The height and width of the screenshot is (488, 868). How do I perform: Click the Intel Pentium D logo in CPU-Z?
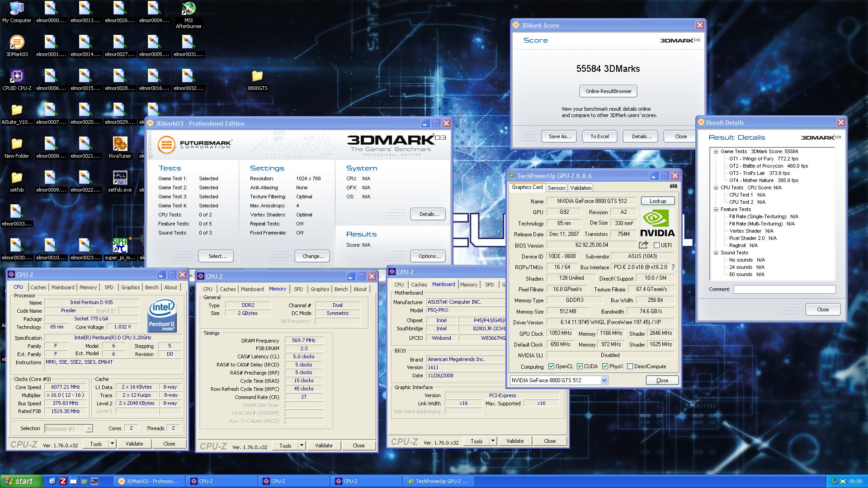162,315
